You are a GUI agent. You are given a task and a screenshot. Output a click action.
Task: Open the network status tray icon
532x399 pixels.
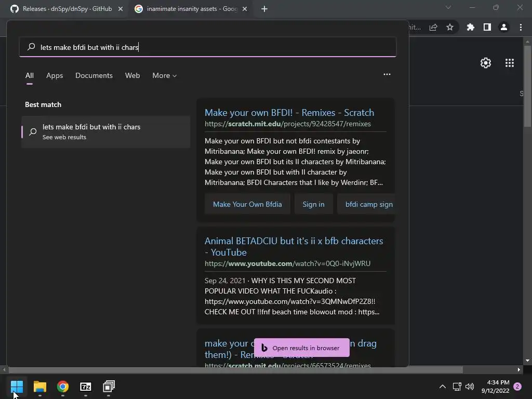pyautogui.click(x=457, y=387)
